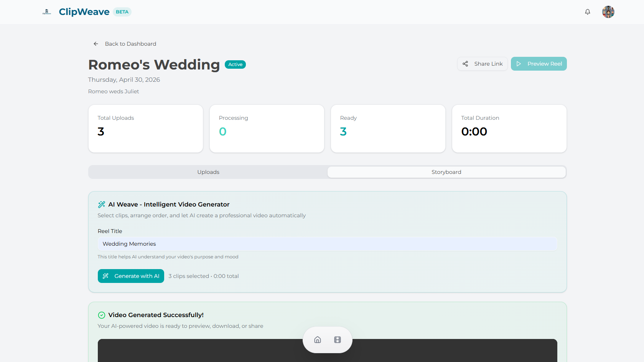Click the ClipWeave logo icon

46,12
